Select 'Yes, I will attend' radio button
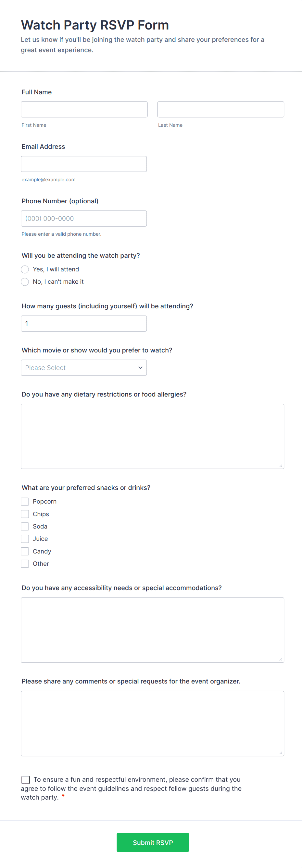This screenshot has height=868, width=302. tap(25, 269)
